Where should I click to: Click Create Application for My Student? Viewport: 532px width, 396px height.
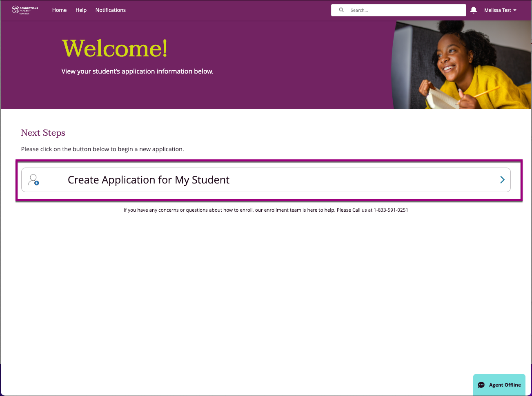point(148,180)
